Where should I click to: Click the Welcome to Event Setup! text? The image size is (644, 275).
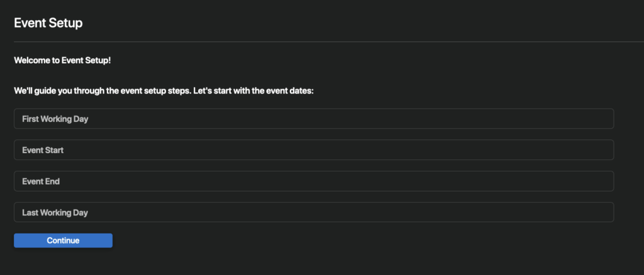pos(62,61)
